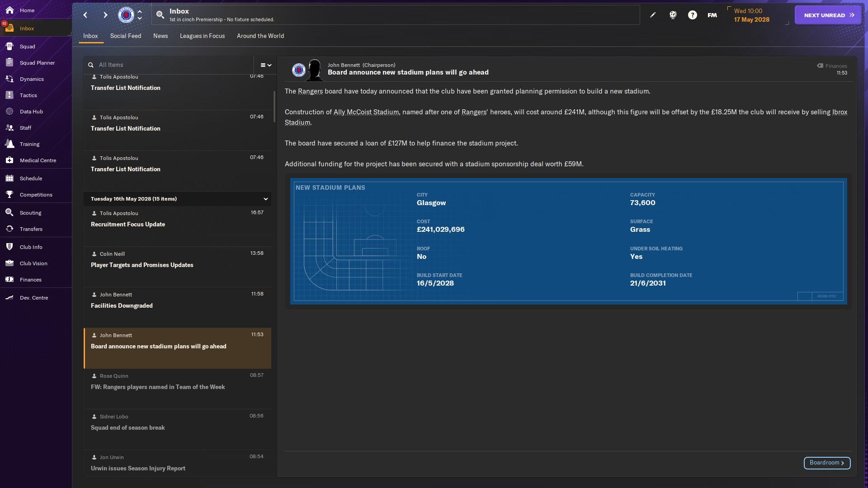This screenshot has width=868, height=488.
Task: Open the Competitions trophy icon
Action: pos(9,194)
